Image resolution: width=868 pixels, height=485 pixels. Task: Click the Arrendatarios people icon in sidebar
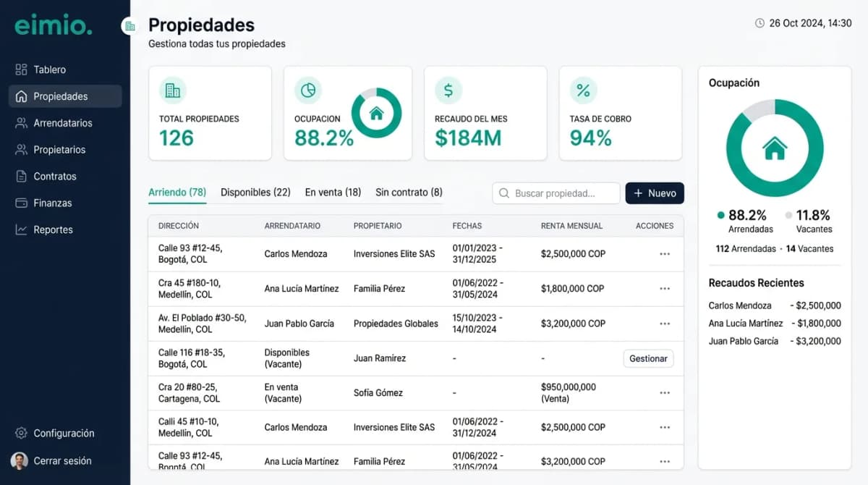(x=21, y=122)
